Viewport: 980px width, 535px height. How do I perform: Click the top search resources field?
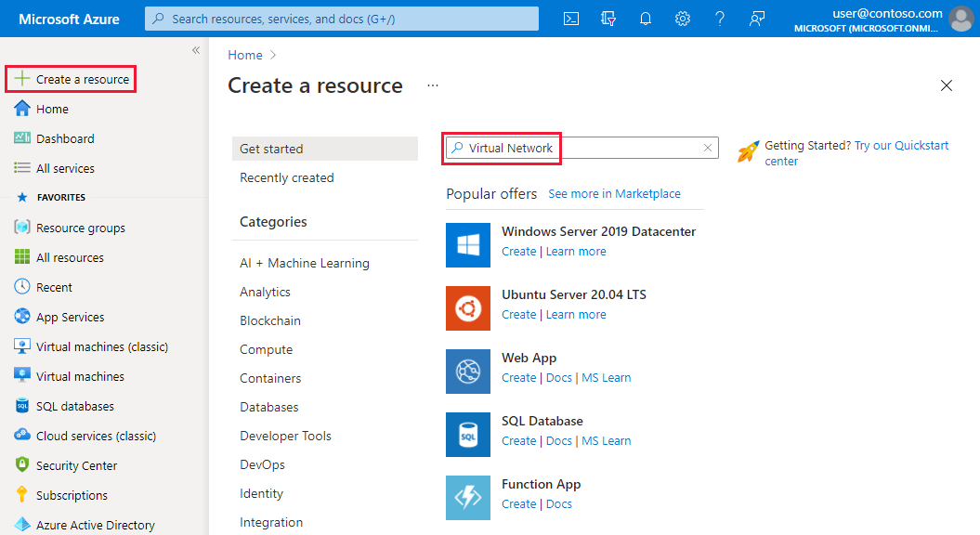tap(342, 19)
